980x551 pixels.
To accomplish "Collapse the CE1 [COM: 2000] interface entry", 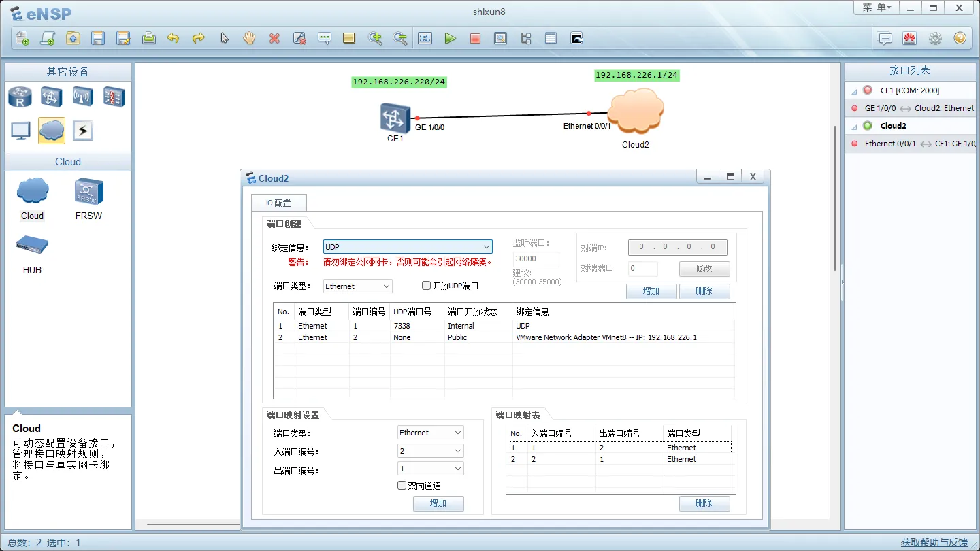I will tap(855, 91).
